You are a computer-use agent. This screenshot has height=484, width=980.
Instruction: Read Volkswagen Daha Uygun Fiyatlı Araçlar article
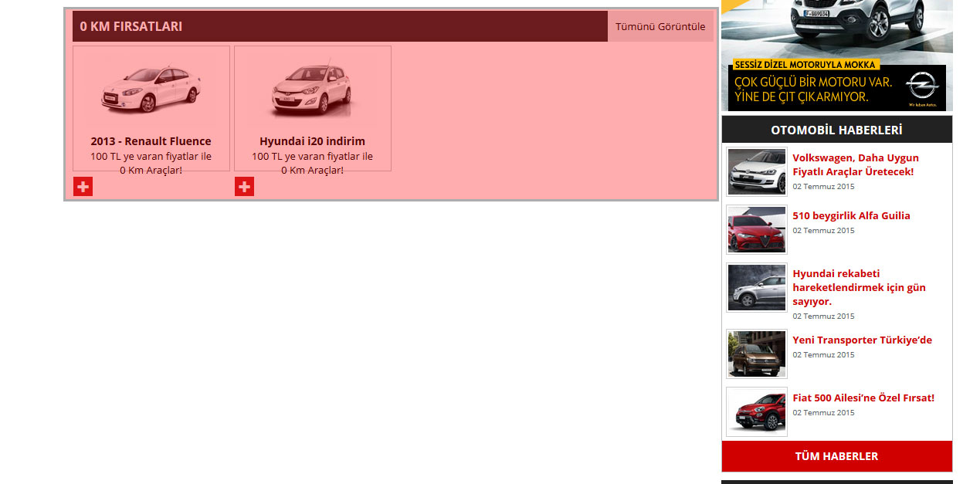[x=856, y=164]
